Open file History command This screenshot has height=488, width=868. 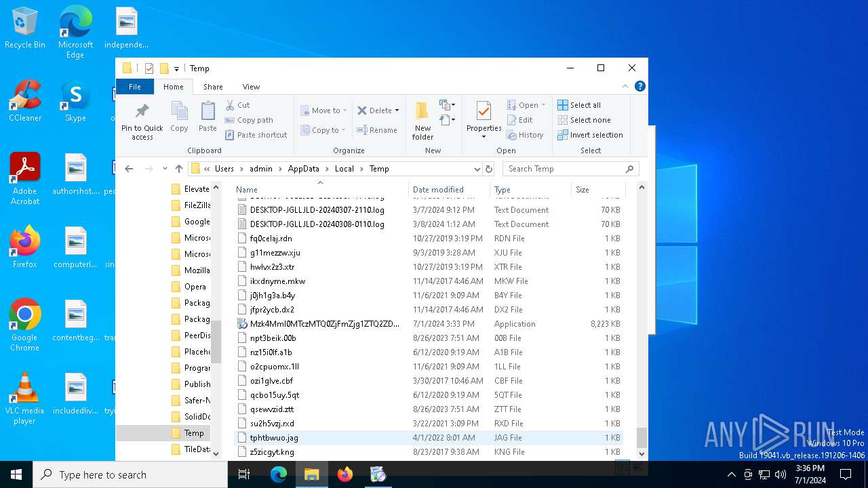(x=526, y=135)
